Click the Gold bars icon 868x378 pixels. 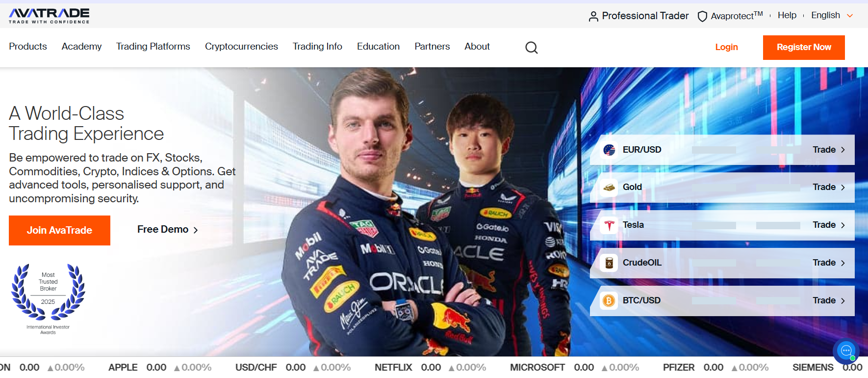(609, 187)
